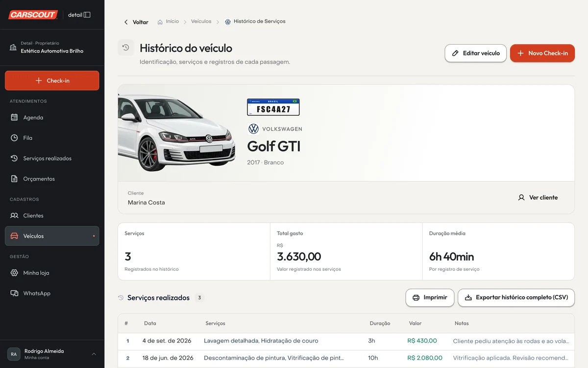
Task: Click Total gasto value 3.630,00
Action: click(x=299, y=257)
